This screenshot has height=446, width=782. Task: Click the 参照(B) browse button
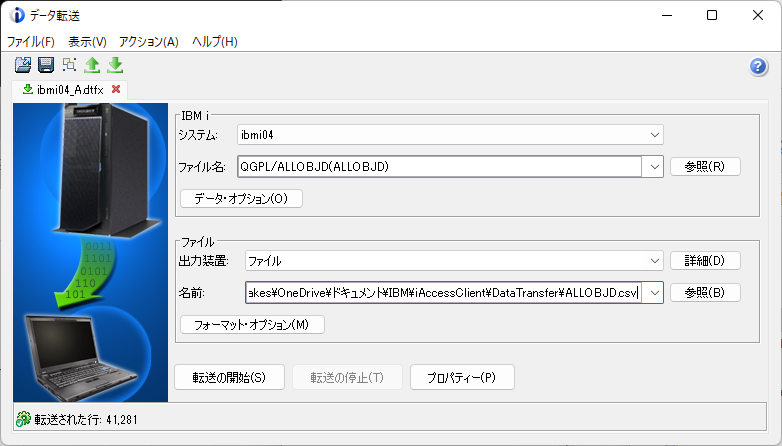pos(705,293)
